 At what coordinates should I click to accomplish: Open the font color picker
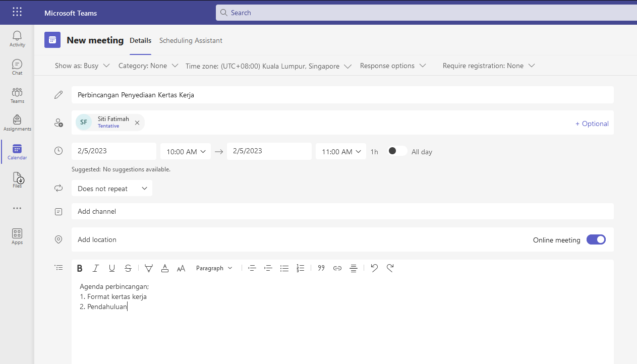pos(164,268)
